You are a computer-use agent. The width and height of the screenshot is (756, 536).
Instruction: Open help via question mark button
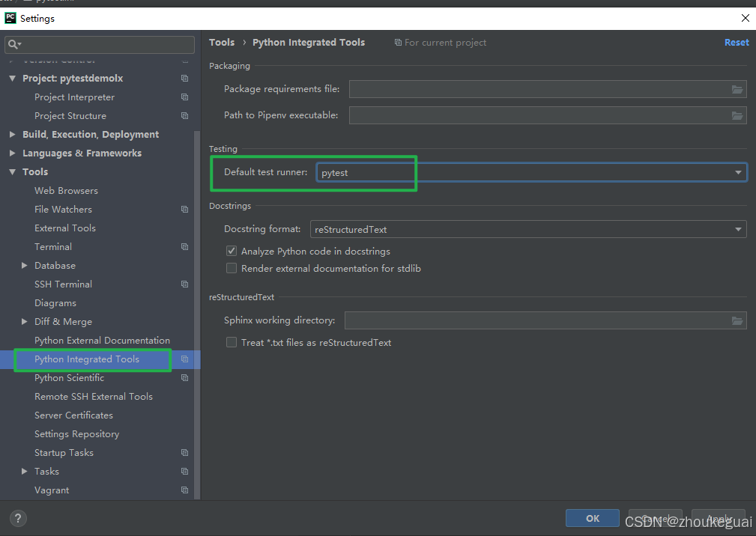(x=18, y=518)
